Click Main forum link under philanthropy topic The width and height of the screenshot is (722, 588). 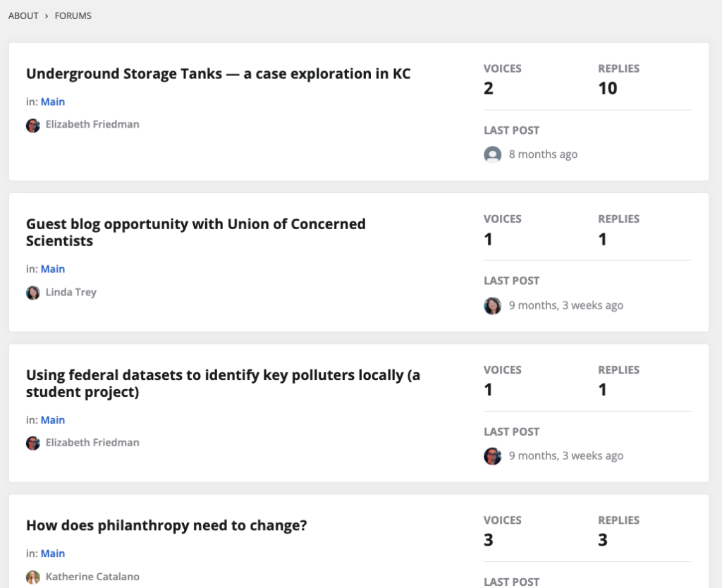click(53, 553)
